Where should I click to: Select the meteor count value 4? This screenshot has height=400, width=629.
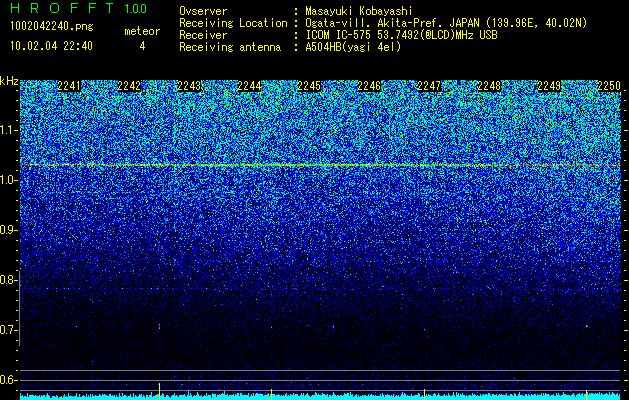(x=142, y=46)
